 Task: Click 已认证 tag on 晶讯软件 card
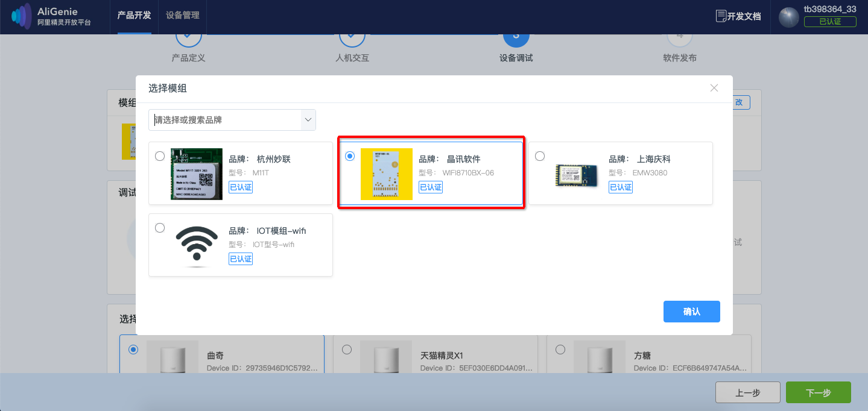(431, 187)
